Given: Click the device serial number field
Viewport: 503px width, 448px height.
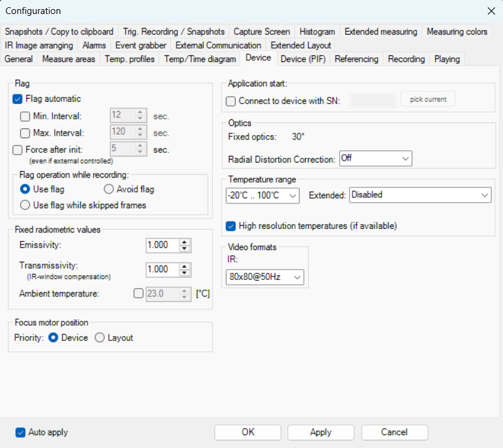Looking at the screenshot, I should [x=373, y=100].
